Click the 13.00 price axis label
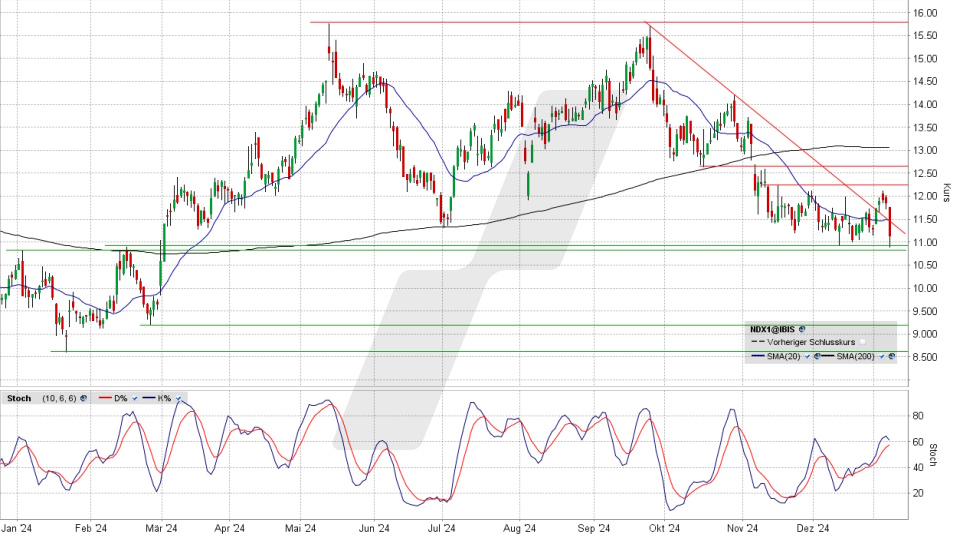960x540 pixels. coord(925,151)
